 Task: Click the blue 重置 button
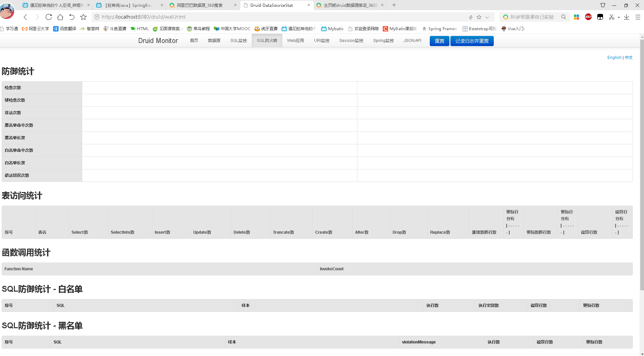coord(439,41)
